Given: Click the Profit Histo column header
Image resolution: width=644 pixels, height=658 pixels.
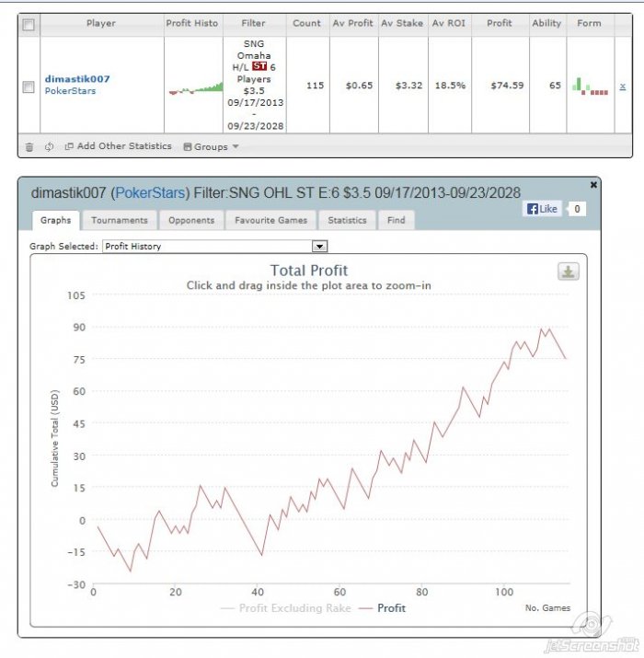Looking at the screenshot, I should (192, 23).
